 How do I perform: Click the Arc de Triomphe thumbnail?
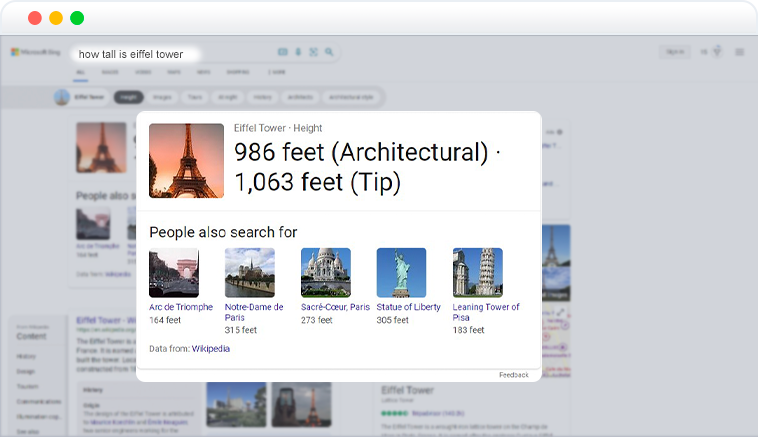pos(174,273)
